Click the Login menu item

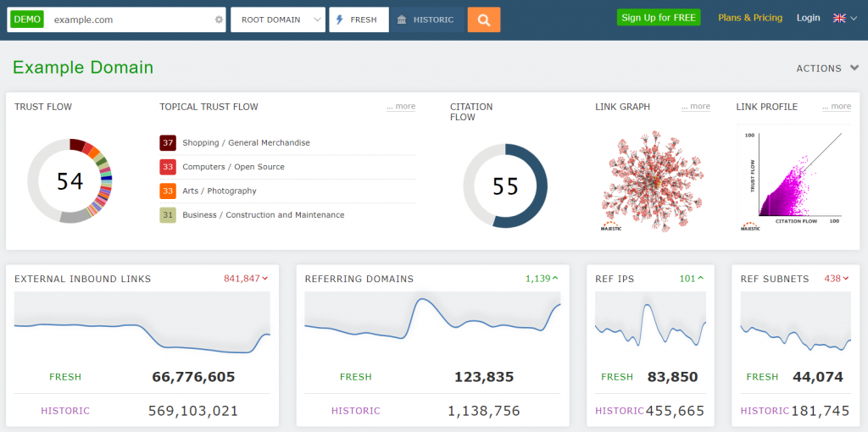tap(808, 18)
